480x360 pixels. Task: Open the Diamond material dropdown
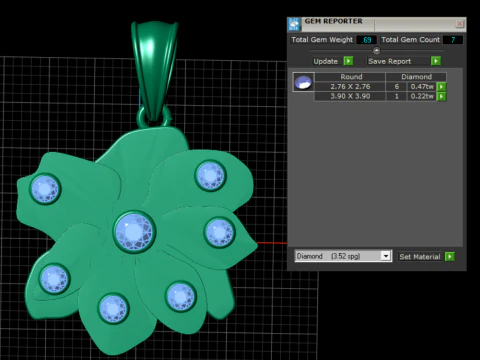(386, 256)
